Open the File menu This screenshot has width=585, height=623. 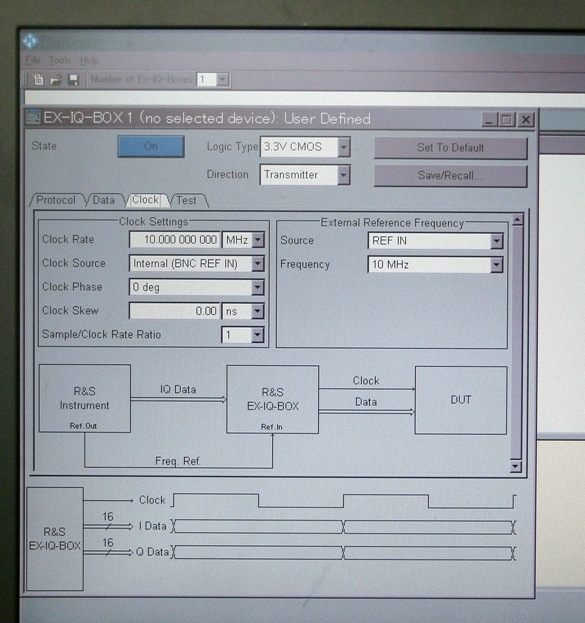pos(33,60)
